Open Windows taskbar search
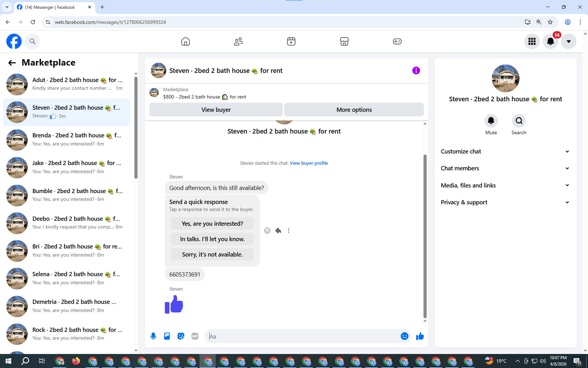The image size is (588, 368). pos(25,361)
